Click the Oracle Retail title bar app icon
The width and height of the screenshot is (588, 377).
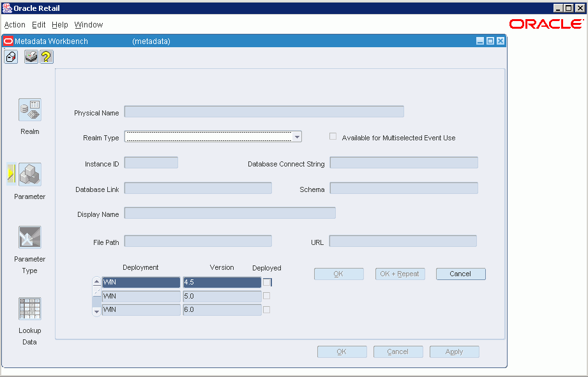[x=7, y=8]
